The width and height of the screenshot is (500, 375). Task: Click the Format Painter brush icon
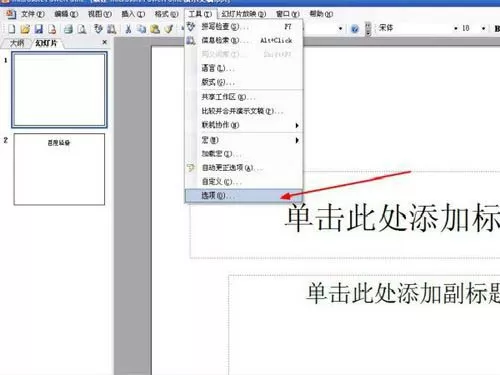point(169,29)
